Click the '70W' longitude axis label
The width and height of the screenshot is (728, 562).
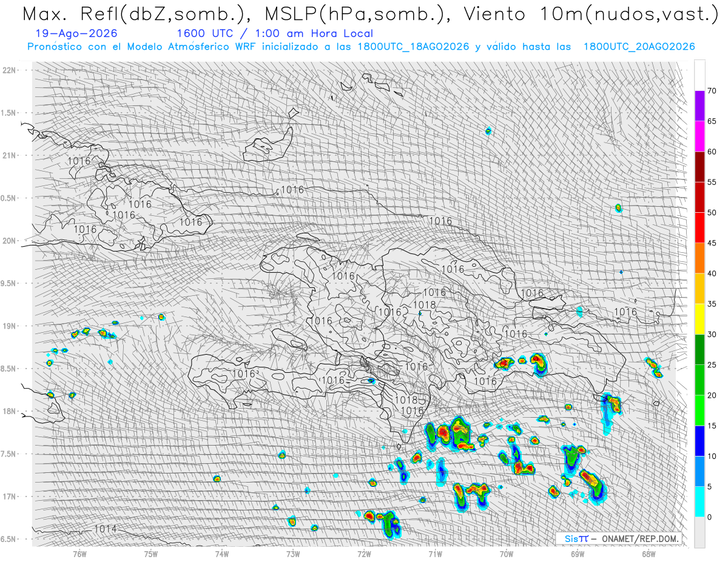pos(507,553)
